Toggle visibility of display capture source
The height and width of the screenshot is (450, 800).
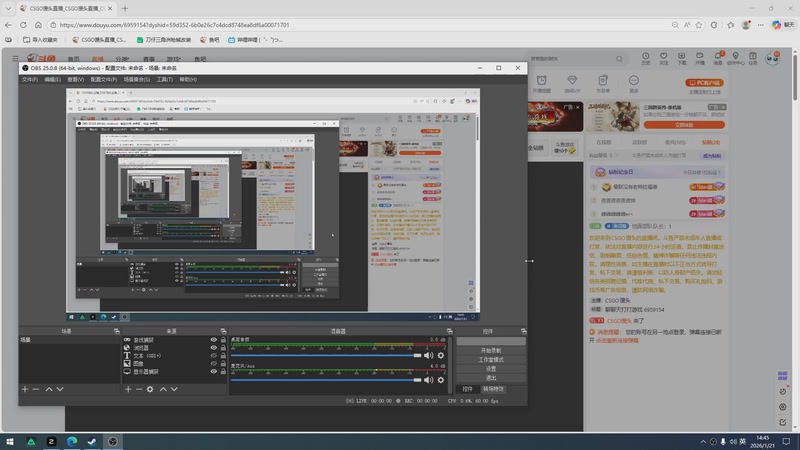[214, 371]
